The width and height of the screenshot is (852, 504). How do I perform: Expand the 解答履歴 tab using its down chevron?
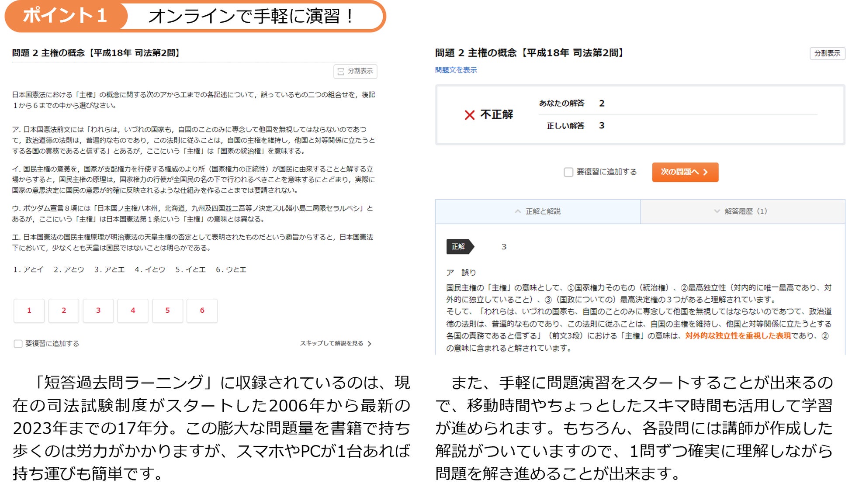point(717,211)
